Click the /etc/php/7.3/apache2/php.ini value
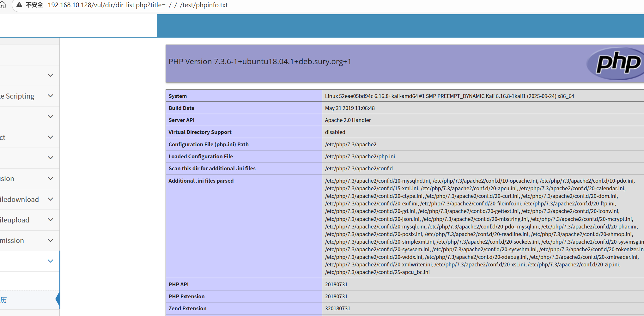The image size is (644, 316). (360, 156)
